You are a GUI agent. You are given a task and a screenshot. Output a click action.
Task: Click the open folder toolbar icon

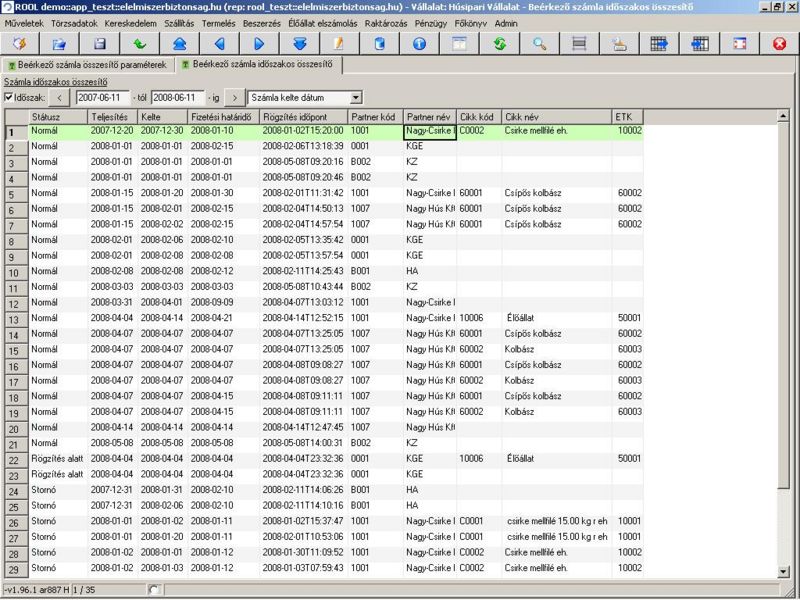tap(59, 44)
